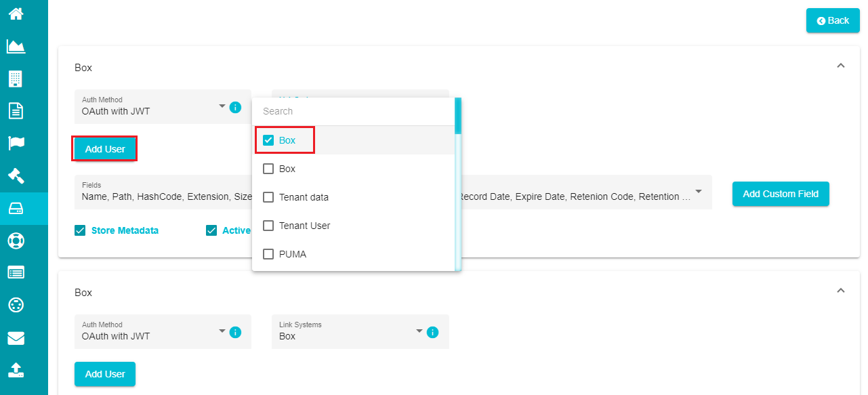
Task: Click the building icon in sidebar
Action: [x=16, y=79]
